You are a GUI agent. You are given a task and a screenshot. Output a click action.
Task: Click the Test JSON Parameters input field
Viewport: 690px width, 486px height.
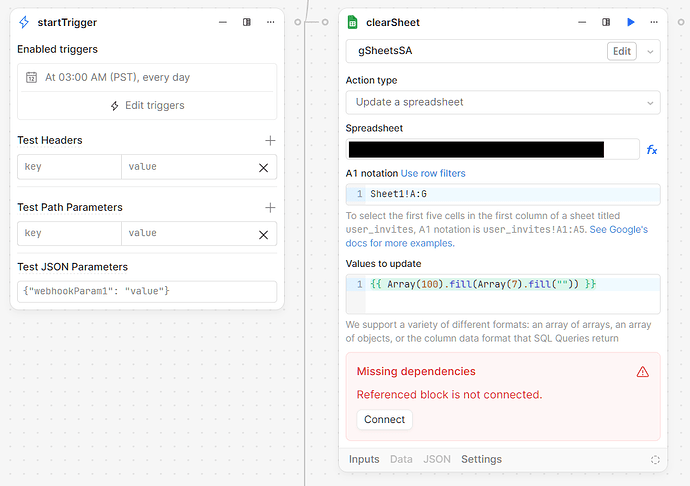tap(147, 291)
